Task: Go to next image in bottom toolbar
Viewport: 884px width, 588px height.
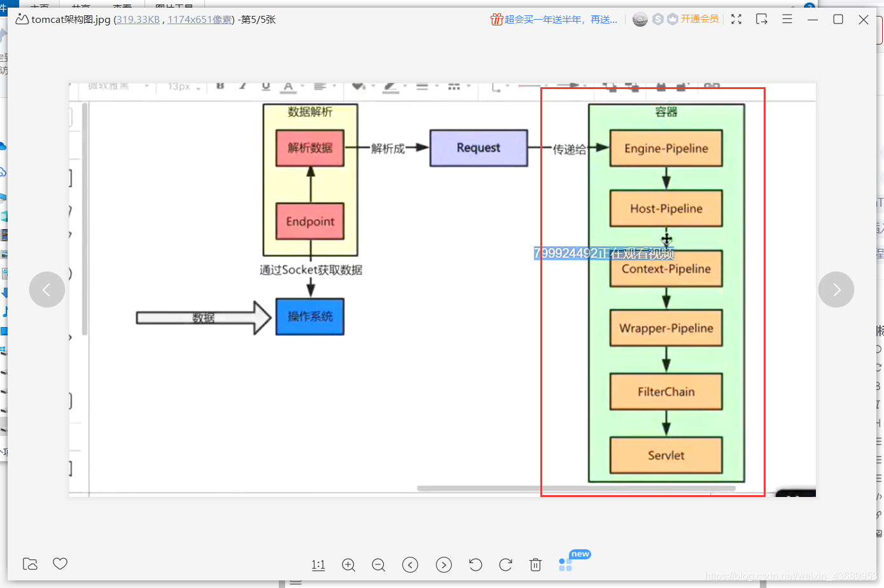Action: (444, 565)
